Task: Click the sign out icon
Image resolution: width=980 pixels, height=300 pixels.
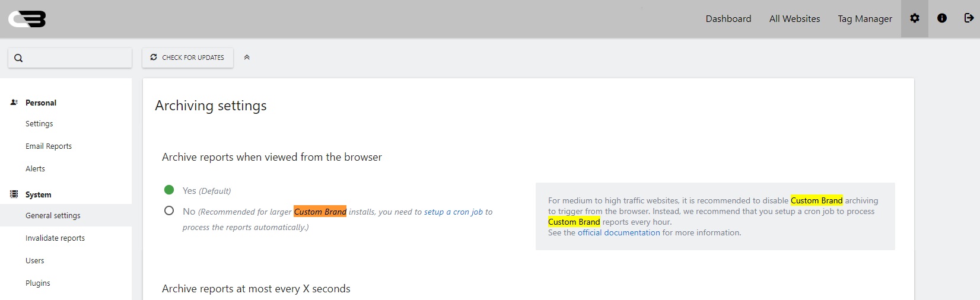Action: [x=968, y=18]
